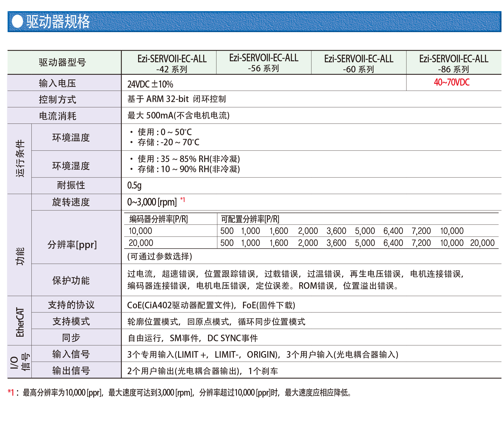Click the vertical 功能 group label
This screenshot has height=423, width=504.
point(20,256)
